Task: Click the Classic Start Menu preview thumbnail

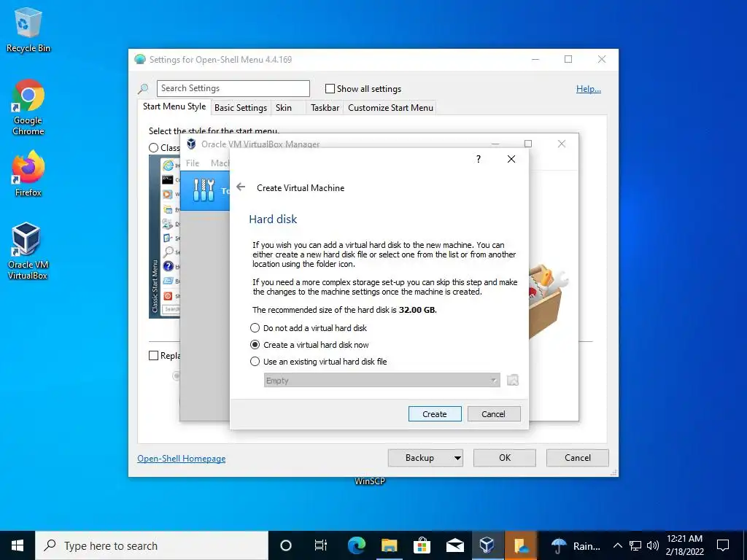Action: tap(164, 237)
